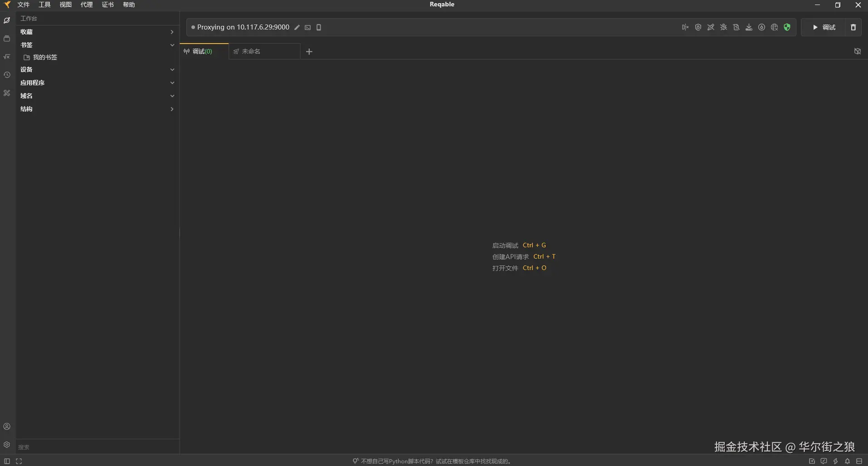Open the 代理 menu
The width and height of the screenshot is (868, 466).
coord(87,5)
